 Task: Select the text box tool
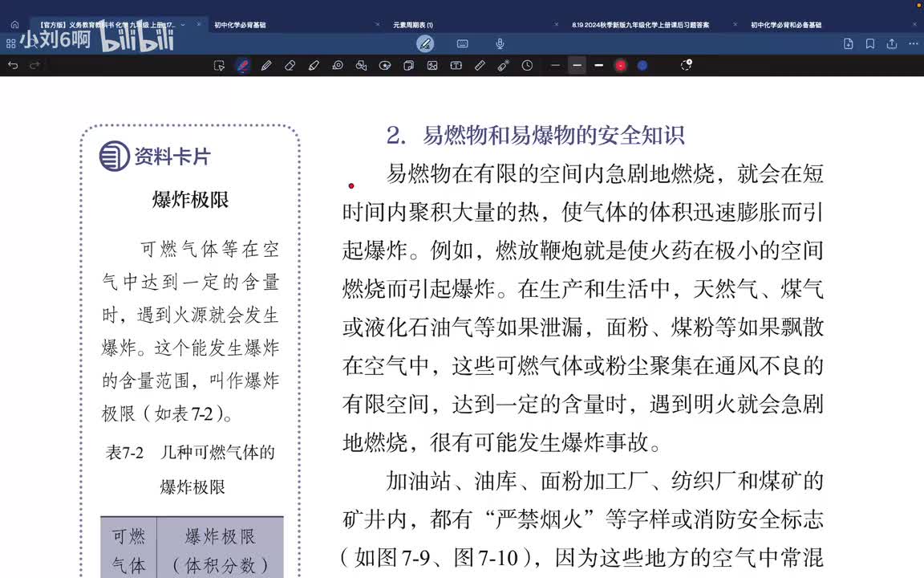point(456,66)
